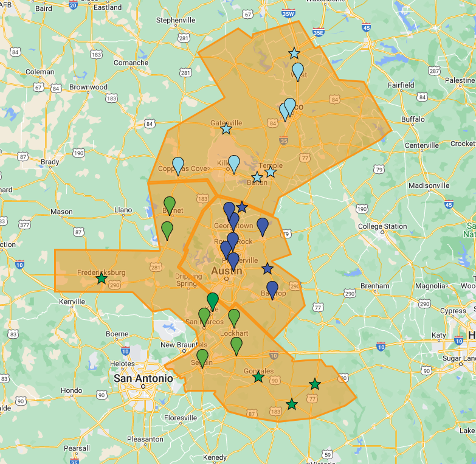
Task: Select the Fairfield label
Action: click(x=401, y=85)
